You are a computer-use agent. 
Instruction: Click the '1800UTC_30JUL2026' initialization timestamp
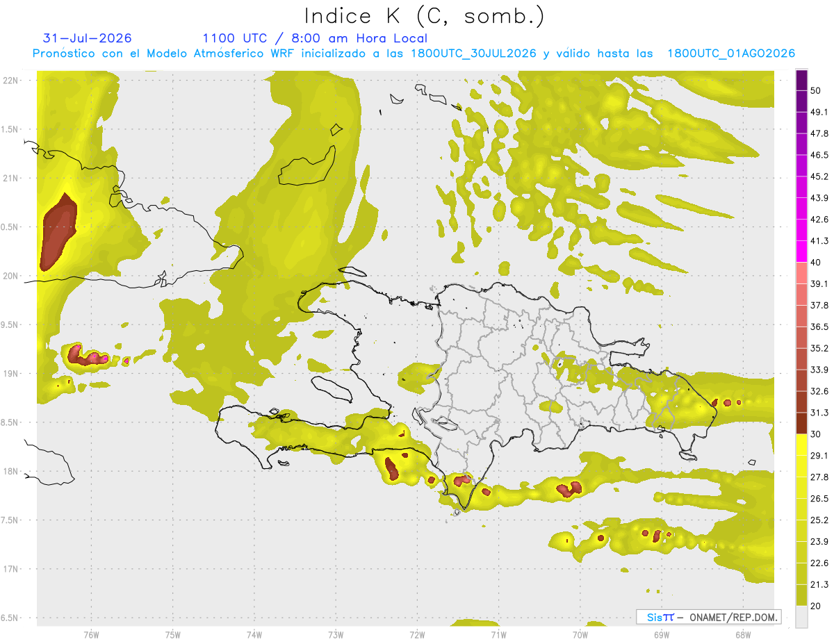pos(473,53)
